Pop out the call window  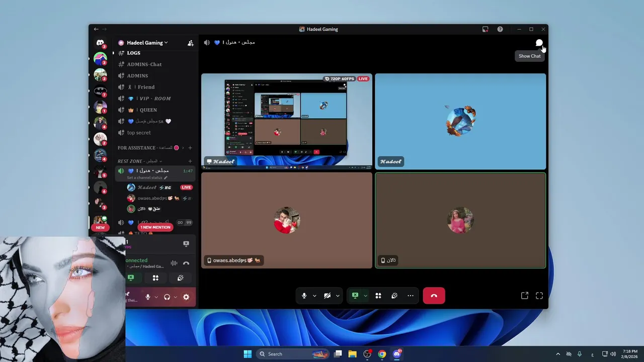pyautogui.click(x=525, y=296)
